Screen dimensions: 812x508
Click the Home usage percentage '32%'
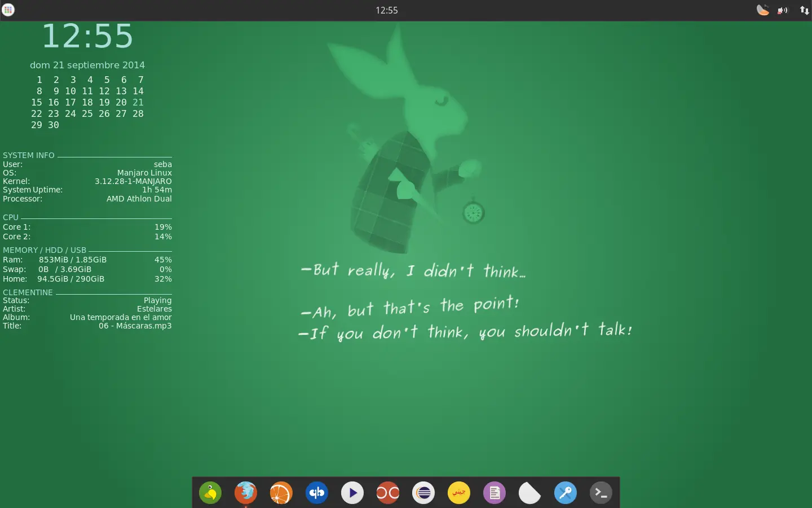pyautogui.click(x=163, y=279)
